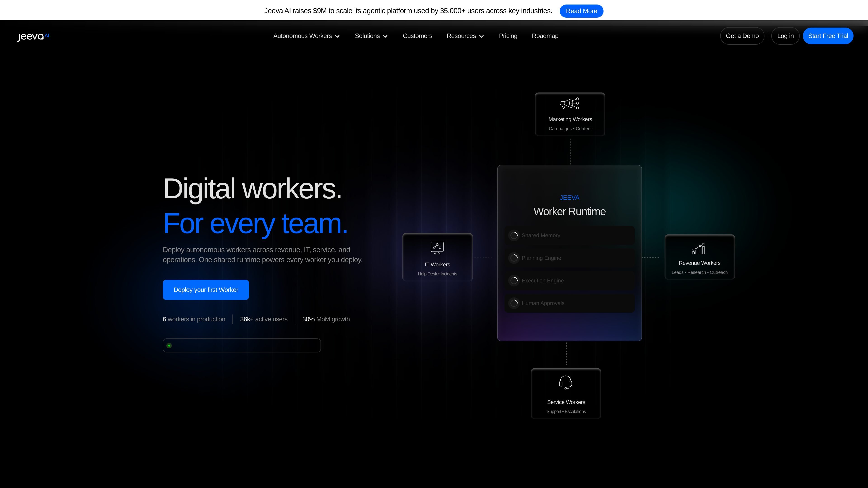Click the Help Desk • Incidents subtitle
This screenshot has width=868, height=488.
[437, 274]
